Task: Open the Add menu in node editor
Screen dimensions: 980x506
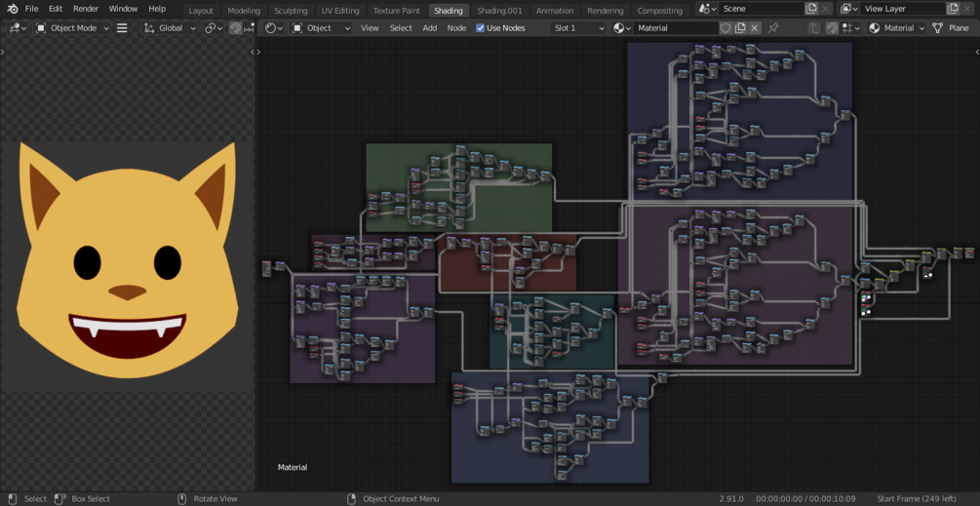Action: (x=430, y=28)
